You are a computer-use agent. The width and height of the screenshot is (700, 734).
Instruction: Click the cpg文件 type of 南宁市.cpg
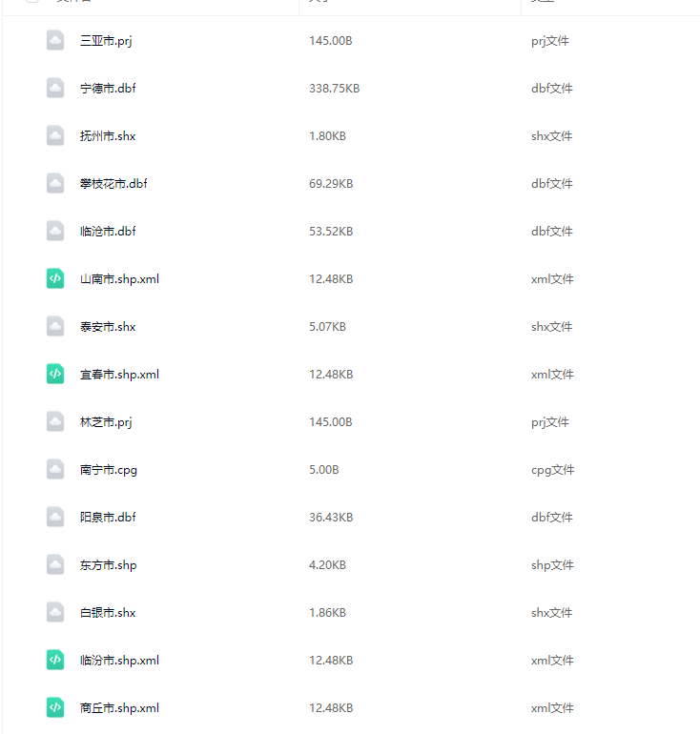(x=552, y=470)
